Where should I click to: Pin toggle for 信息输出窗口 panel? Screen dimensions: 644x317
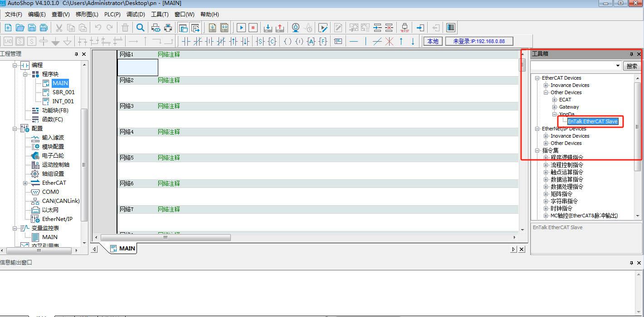click(631, 263)
